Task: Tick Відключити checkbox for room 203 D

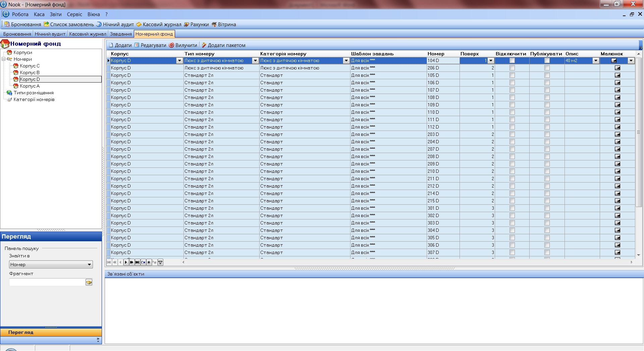Action: pos(512,135)
